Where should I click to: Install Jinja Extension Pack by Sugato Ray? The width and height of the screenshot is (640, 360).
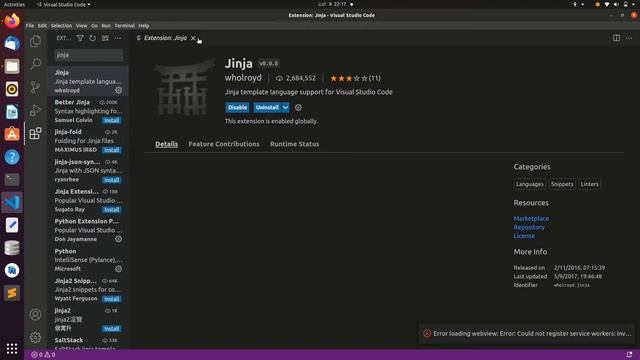click(x=111, y=210)
